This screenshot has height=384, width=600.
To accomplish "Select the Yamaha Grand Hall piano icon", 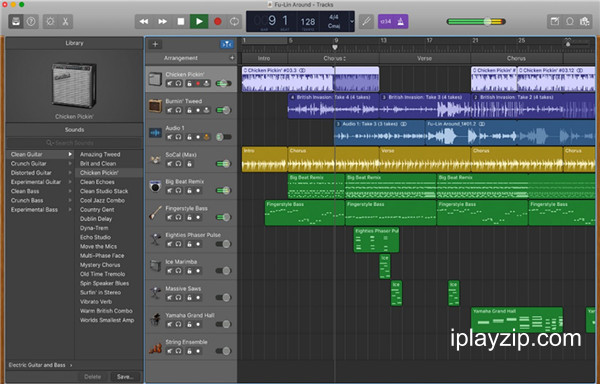I will coord(155,320).
